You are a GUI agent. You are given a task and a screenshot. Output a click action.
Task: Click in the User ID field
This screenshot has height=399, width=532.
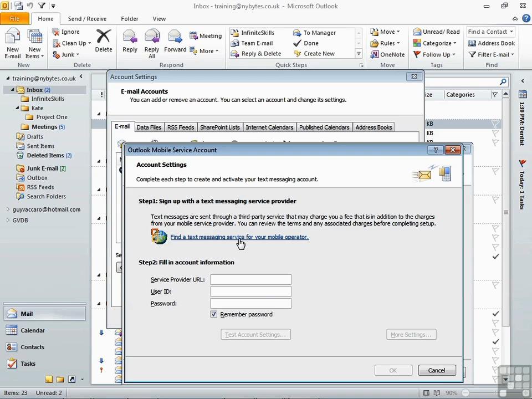(250, 291)
